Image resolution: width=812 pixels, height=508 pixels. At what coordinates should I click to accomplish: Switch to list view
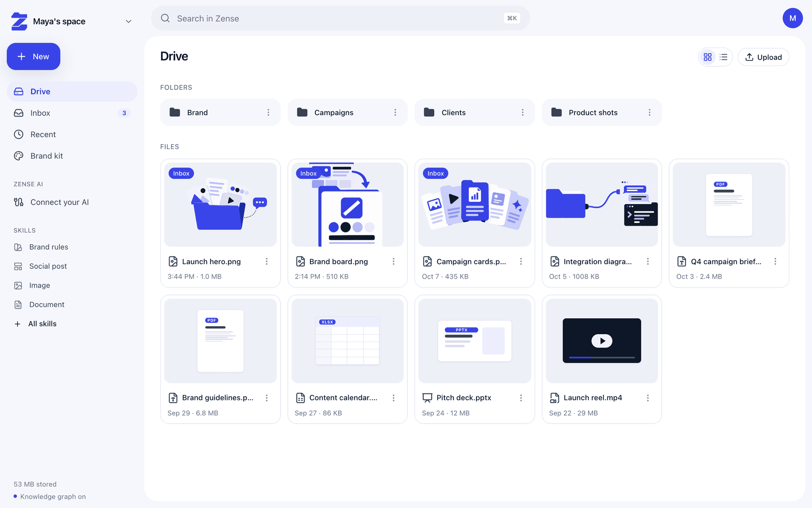click(x=724, y=57)
